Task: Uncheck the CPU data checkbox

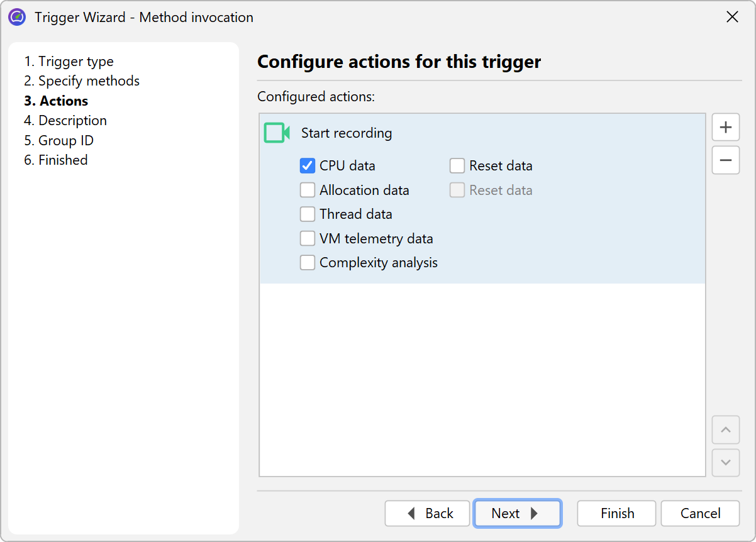Action: [x=308, y=166]
